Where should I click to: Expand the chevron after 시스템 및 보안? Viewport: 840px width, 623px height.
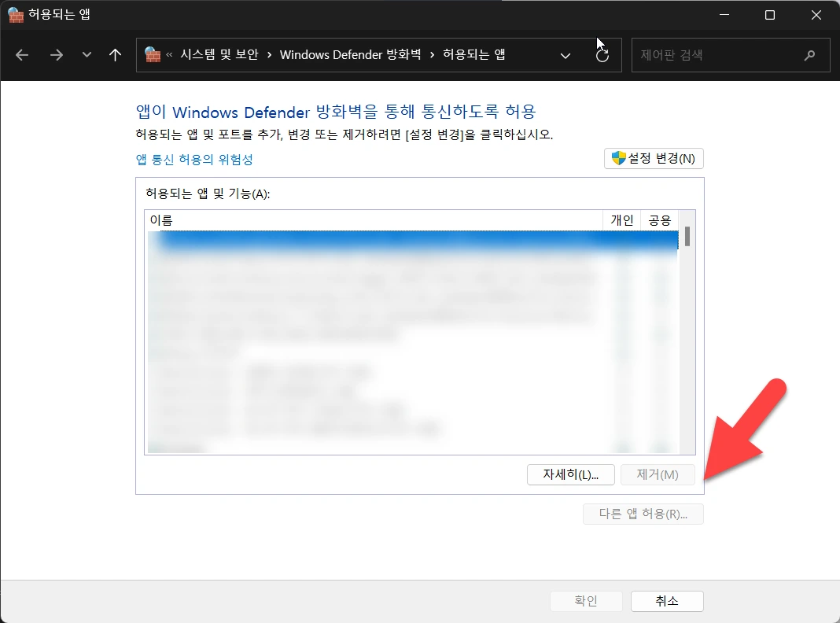tap(269, 54)
